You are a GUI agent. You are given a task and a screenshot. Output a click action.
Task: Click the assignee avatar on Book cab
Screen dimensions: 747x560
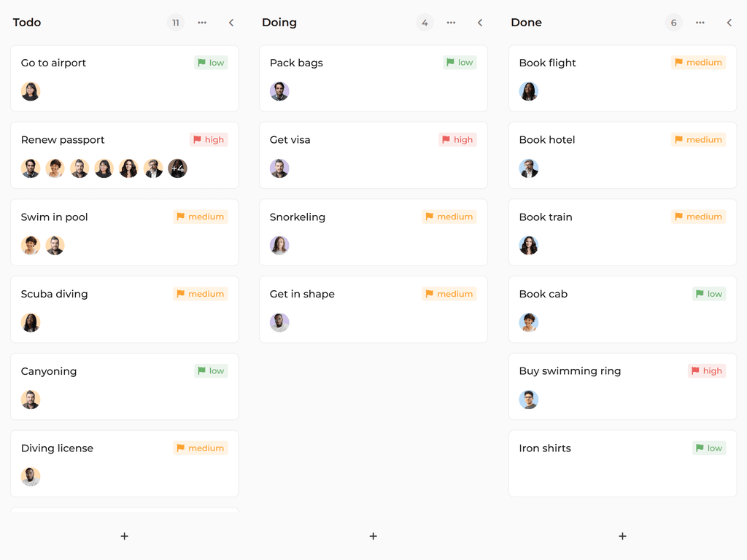point(529,322)
